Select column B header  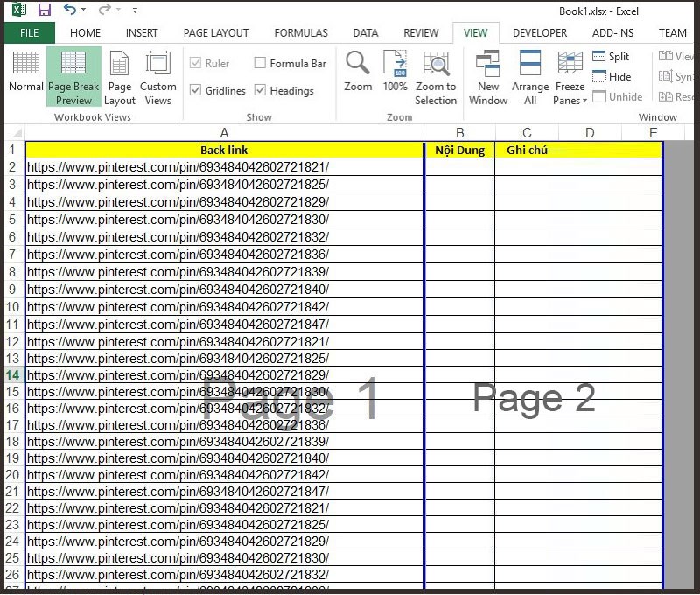tap(460, 133)
